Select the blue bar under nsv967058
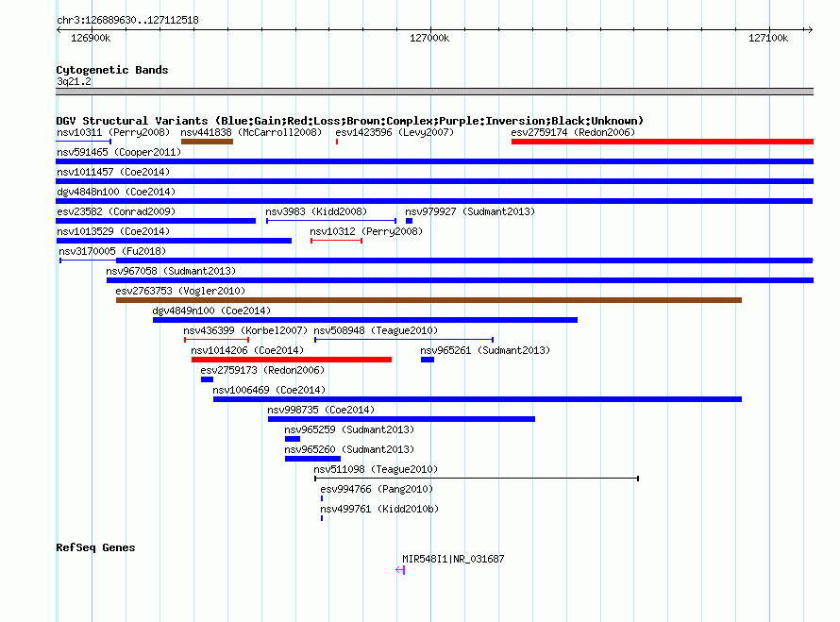840x622 pixels. (x=460, y=280)
